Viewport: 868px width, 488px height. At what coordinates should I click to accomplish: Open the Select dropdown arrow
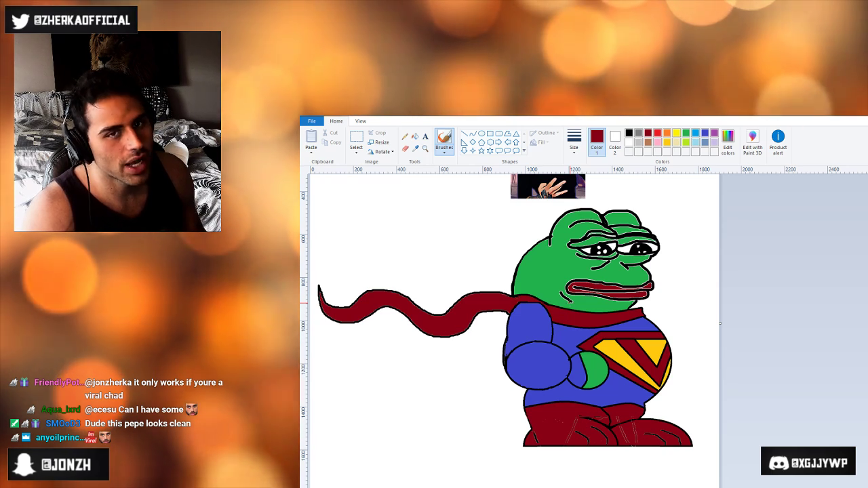pos(356,152)
